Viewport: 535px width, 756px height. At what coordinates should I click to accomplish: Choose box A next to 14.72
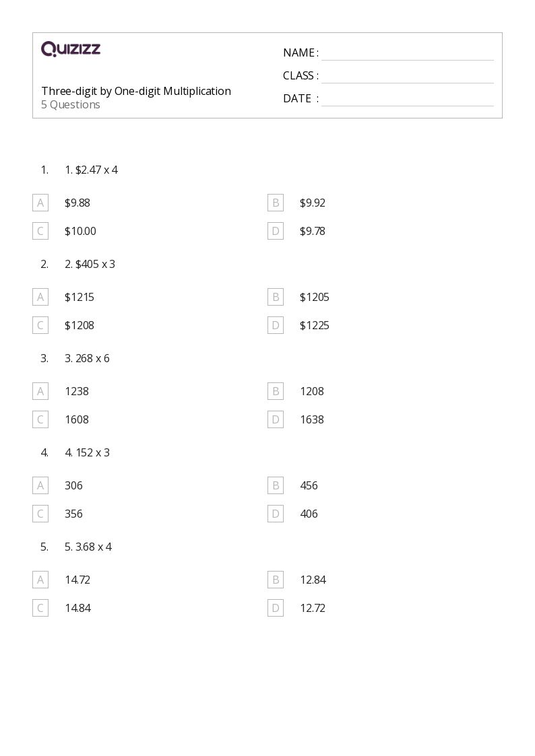click(40, 580)
